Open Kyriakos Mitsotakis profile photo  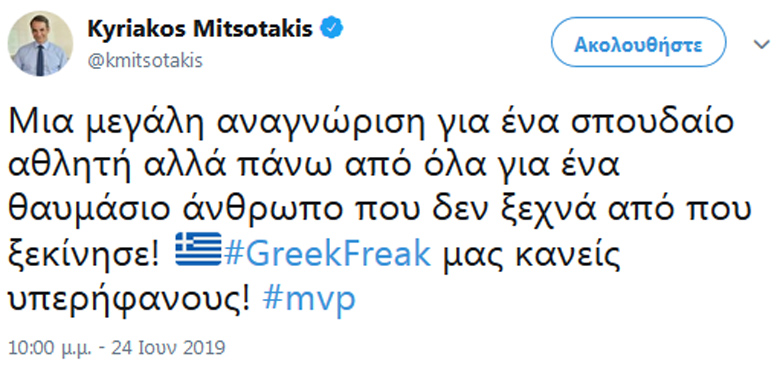click(40, 44)
